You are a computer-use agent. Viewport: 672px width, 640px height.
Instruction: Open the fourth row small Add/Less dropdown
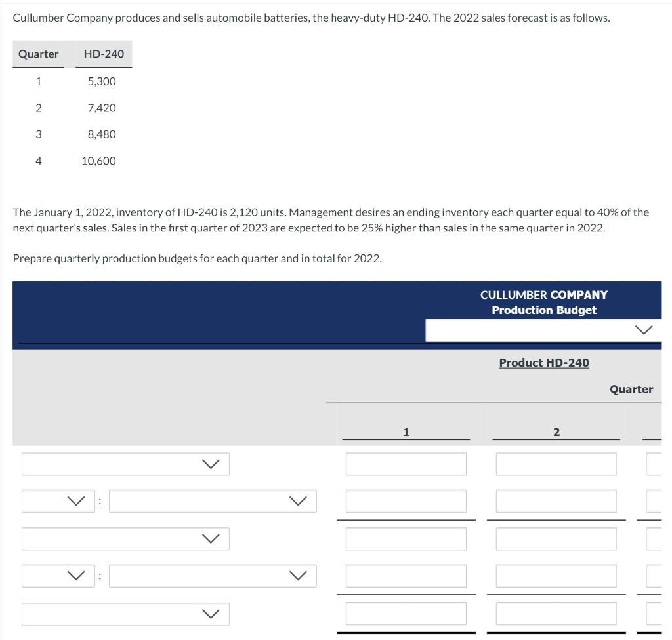pos(58,576)
